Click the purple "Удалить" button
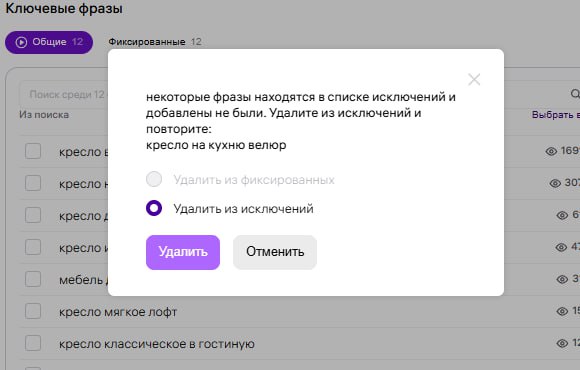Image resolution: width=580 pixels, height=370 pixels. pos(183,252)
